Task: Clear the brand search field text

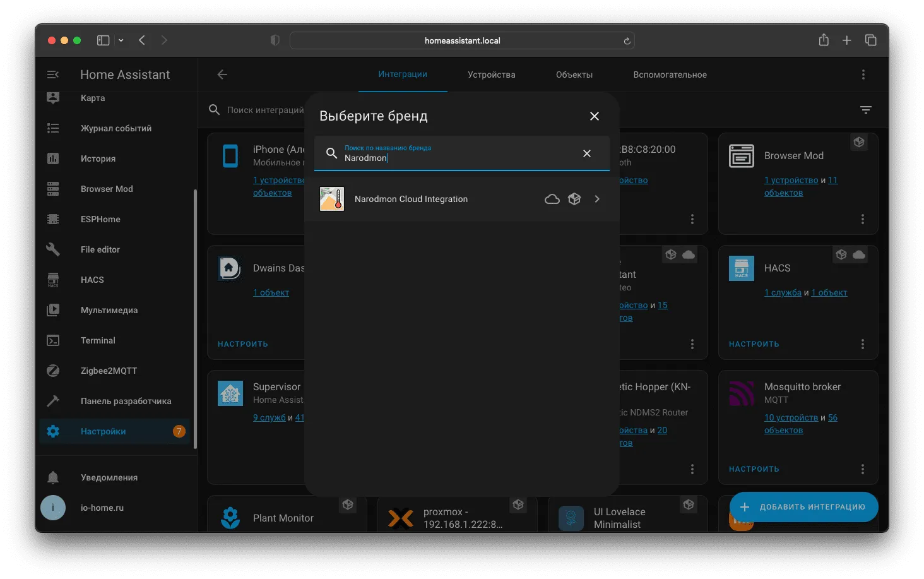Action: 587,153
